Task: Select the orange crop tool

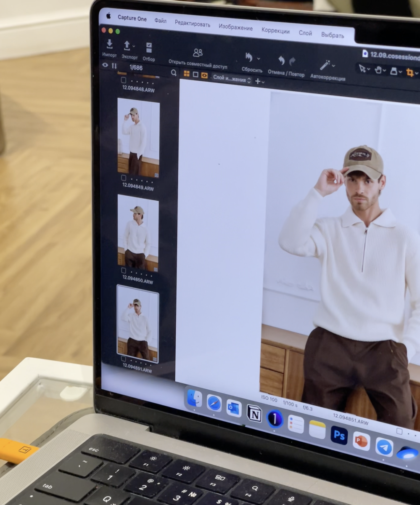Action: click(409, 72)
